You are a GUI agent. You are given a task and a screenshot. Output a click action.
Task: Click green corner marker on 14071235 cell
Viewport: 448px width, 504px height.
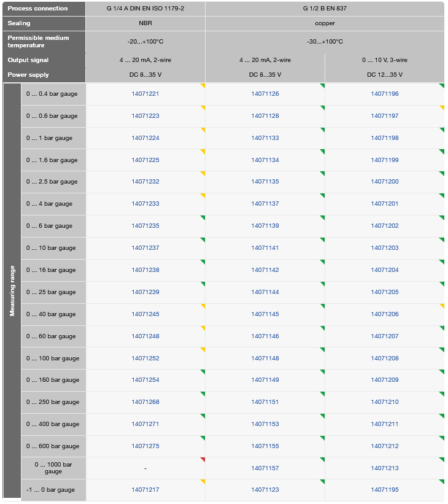click(x=203, y=217)
